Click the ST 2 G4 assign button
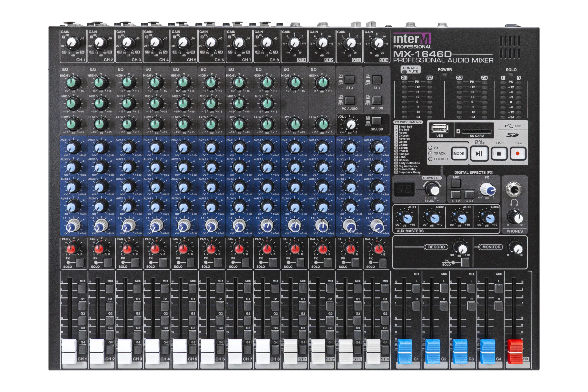 [x=330, y=349]
